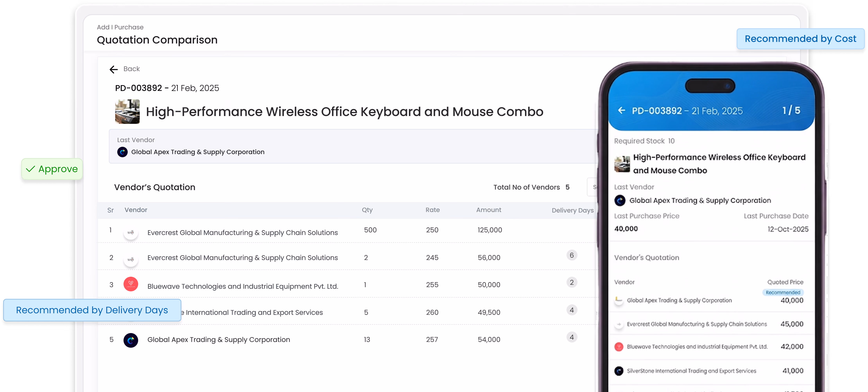Click Recommended by Cost badge
This screenshot has width=868, height=392.
[800, 39]
